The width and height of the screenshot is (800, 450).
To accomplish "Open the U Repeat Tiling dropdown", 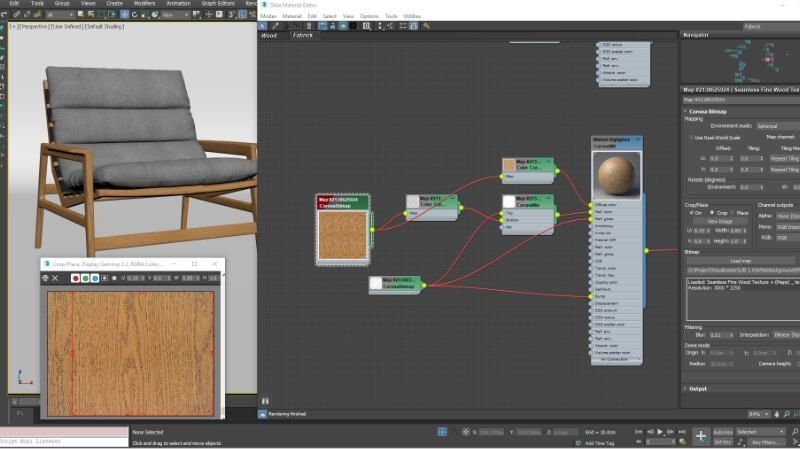I will click(785, 159).
